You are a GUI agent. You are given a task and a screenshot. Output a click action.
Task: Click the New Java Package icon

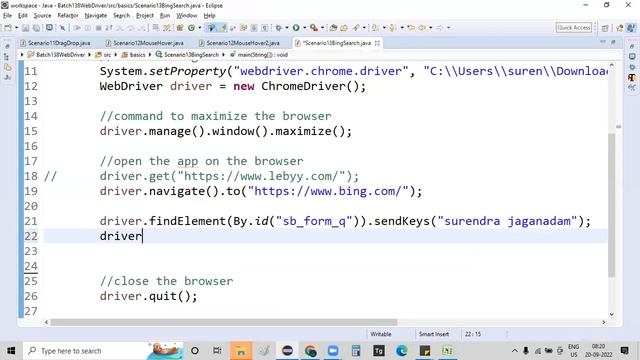pyautogui.click(x=180, y=28)
